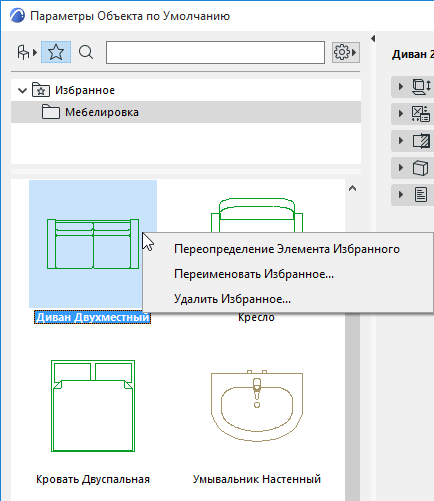Click the preview and positioning panel icon
The height and width of the screenshot is (501, 434).
[x=421, y=87]
